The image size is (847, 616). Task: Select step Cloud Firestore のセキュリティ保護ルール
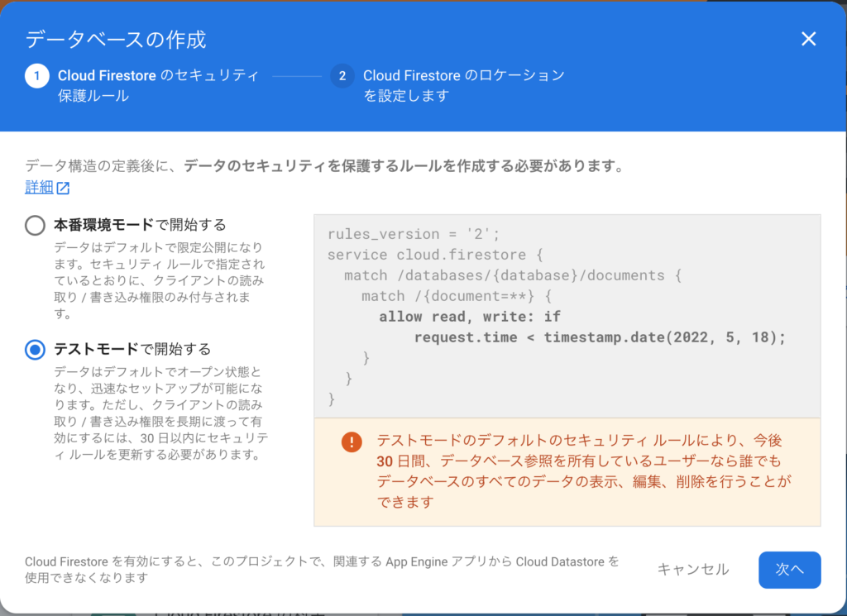coord(158,85)
